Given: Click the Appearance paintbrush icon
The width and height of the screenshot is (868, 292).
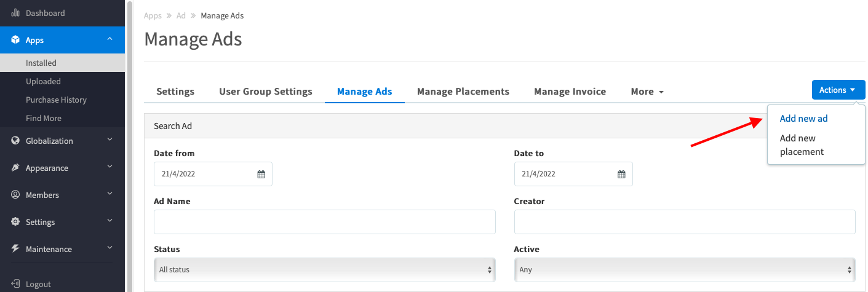Looking at the screenshot, I should click(15, 168).
